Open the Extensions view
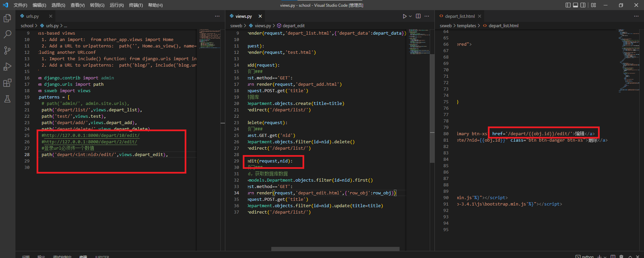This screenshot has width=644, height=258. pos(7,83)
